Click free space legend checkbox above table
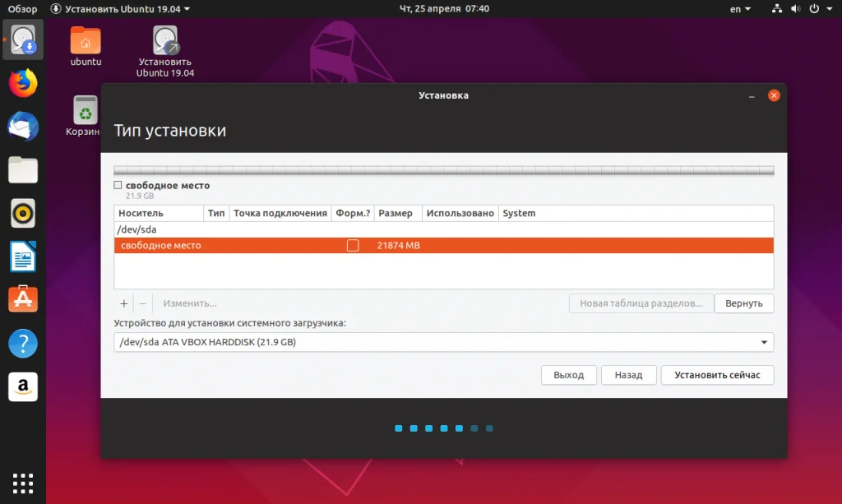Screen dimensions: 842x504 point(118,185)
